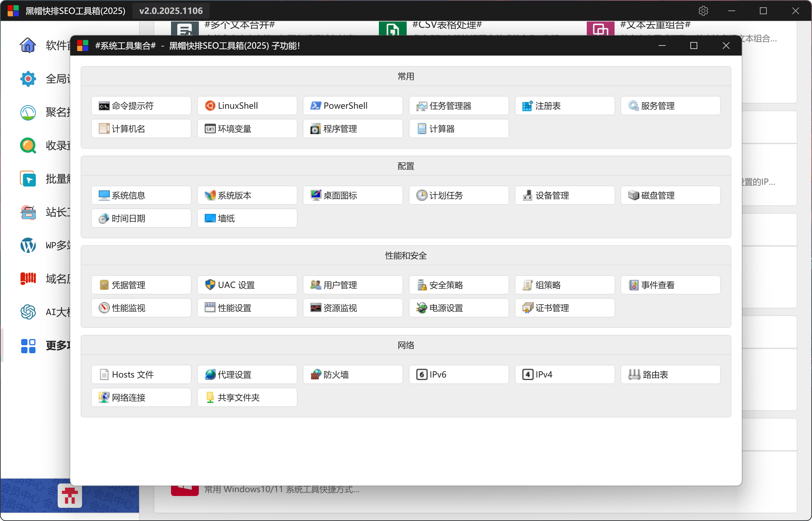Launch 防火墙 firewall settings
Viewport: 812px width, 521px height.
point(352,374)
